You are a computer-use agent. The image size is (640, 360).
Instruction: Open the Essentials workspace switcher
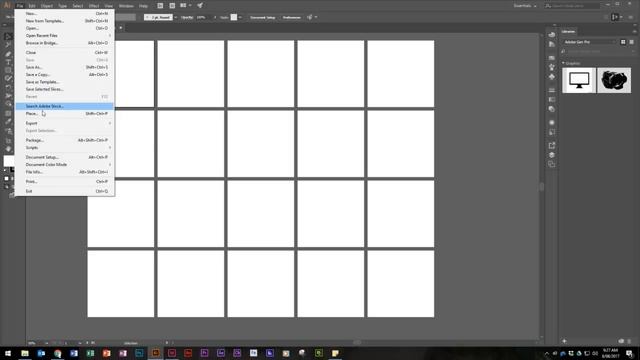pos(525,6)
